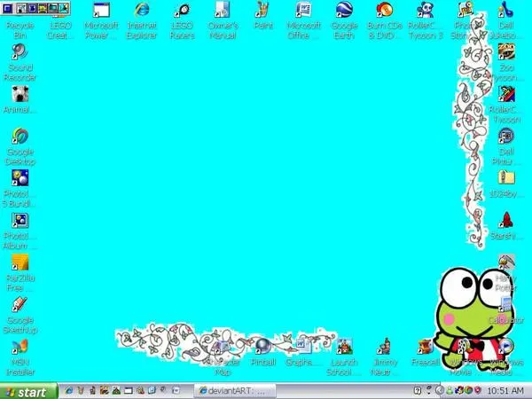Launch the Paint desktop shortcut

click(263, 10)
